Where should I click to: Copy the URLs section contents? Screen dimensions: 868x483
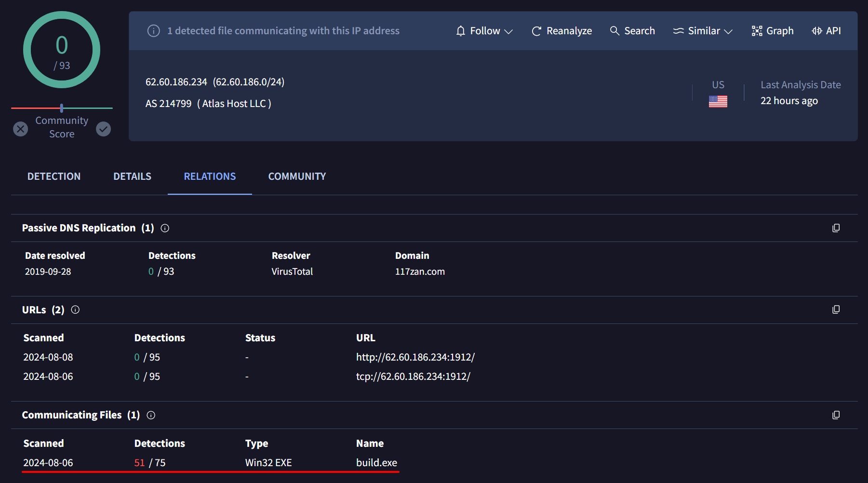(836, 309)
